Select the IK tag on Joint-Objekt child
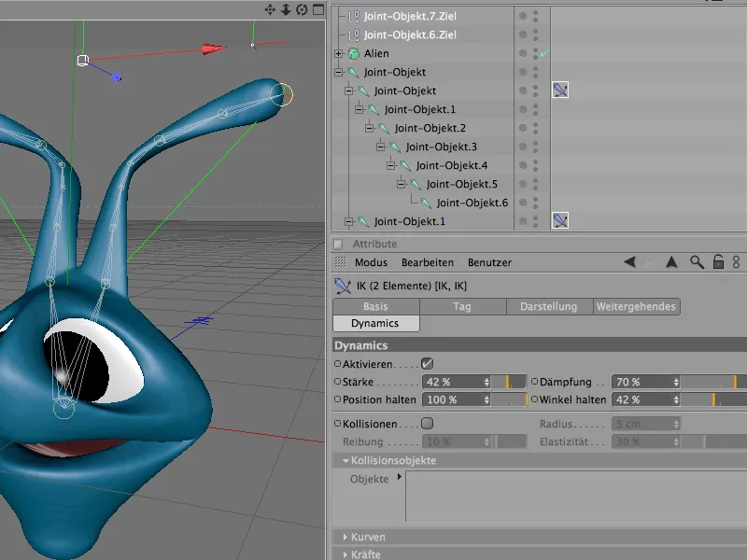The height and width of the screenshot is (560, 747). pos(560,90)
